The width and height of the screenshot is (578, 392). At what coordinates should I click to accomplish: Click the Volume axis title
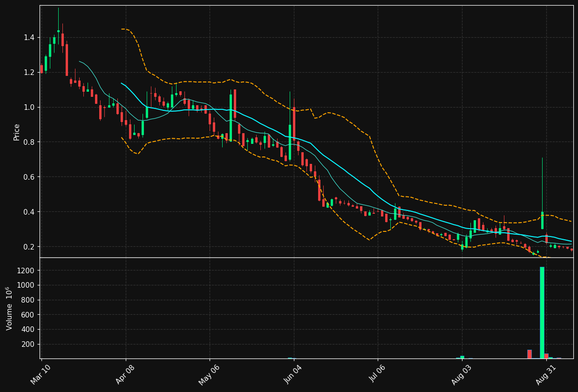[x=9, y=309]
